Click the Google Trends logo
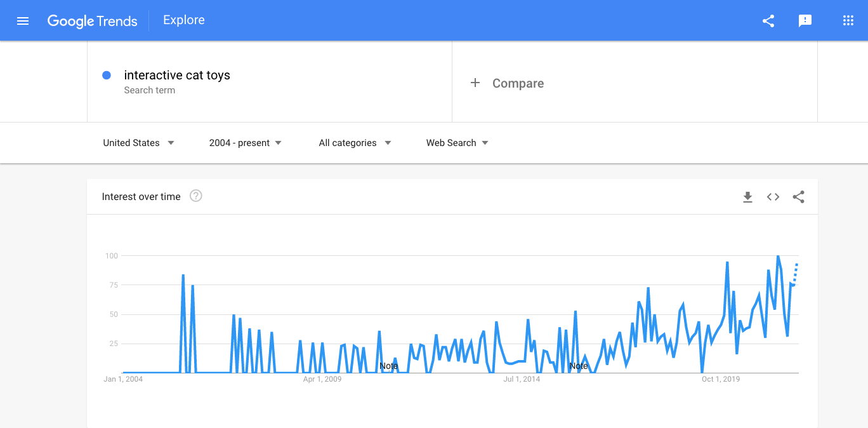The image size is (868, 428). point(92,21)
